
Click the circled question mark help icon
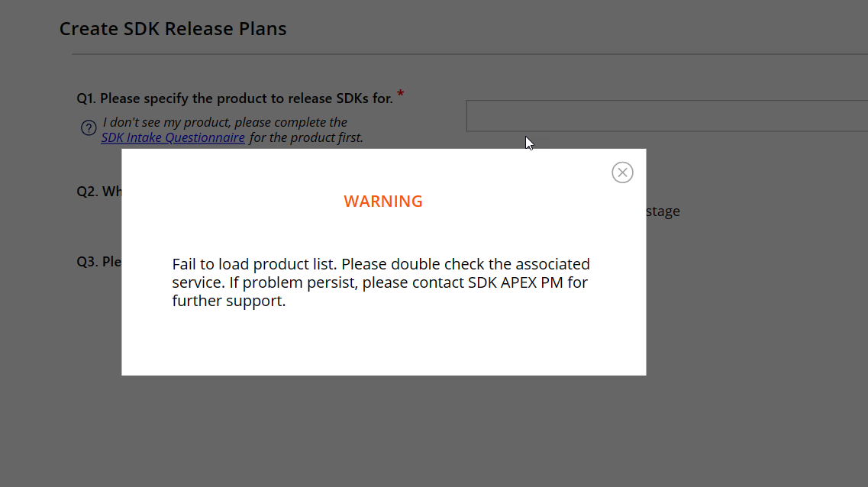pyautogui.click(x=88, y=127)
